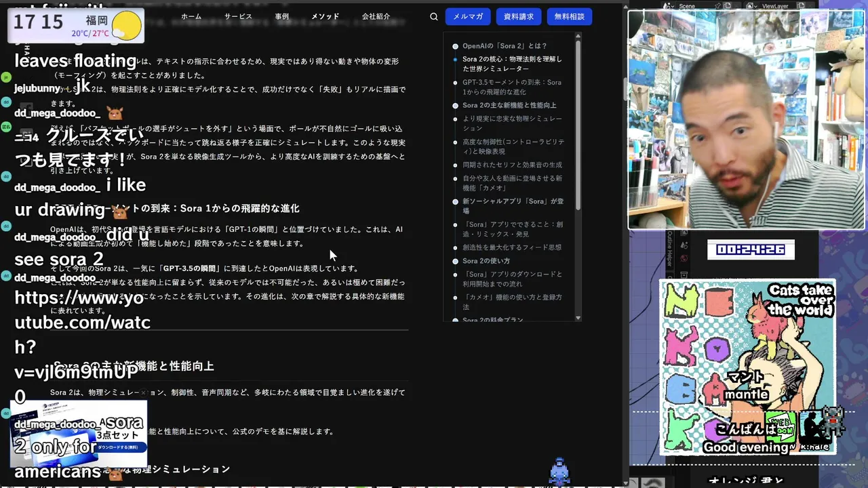Click the contents scrollbar up arrow
The height and width of the screenshot is (488, 868).
tap(578, 36)
